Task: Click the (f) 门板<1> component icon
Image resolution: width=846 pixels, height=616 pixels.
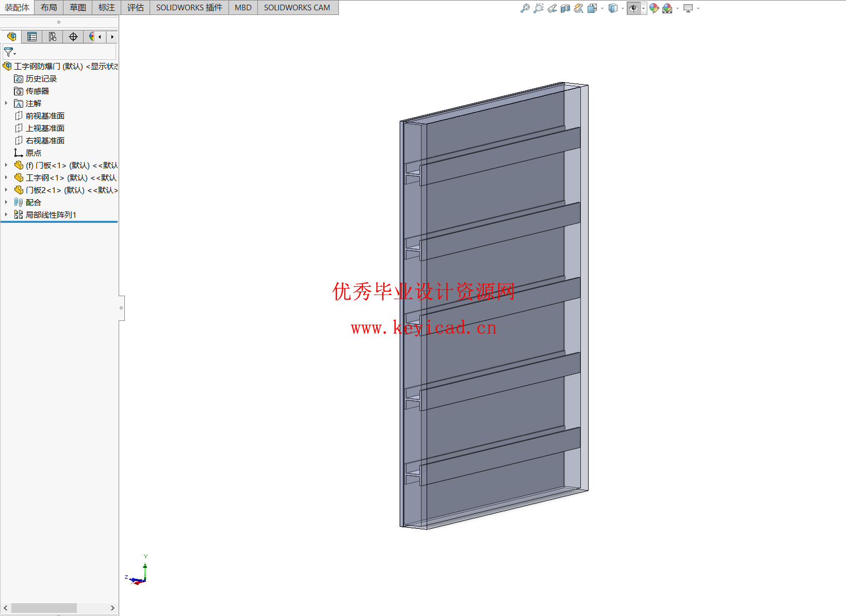Action: click(x=19, y=165)
